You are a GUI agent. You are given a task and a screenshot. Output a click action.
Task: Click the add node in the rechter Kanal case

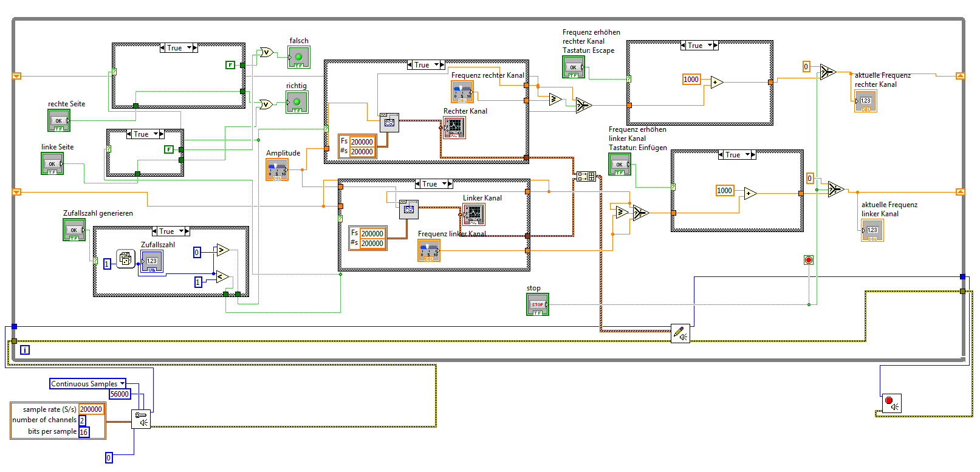click(717, 83)
